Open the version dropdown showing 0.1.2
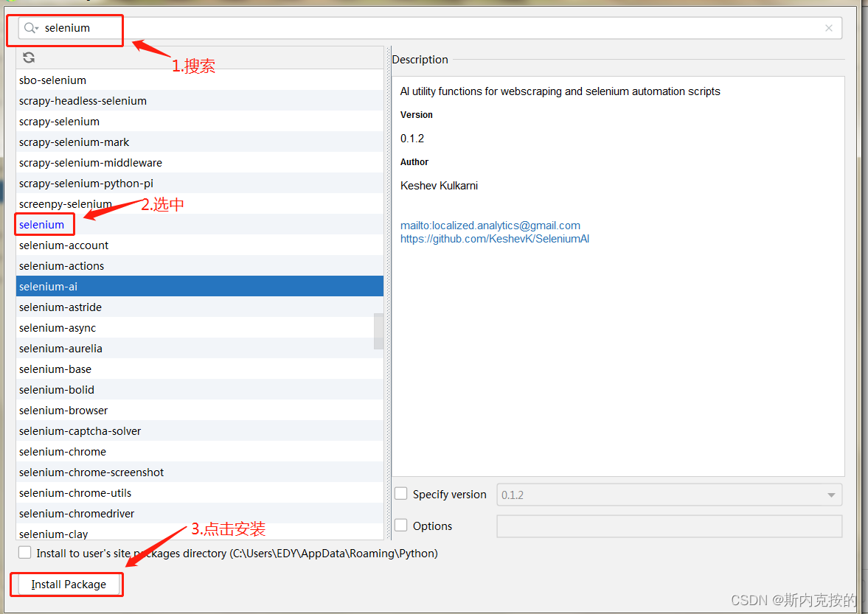868x614 pixels. click(831, 494)
